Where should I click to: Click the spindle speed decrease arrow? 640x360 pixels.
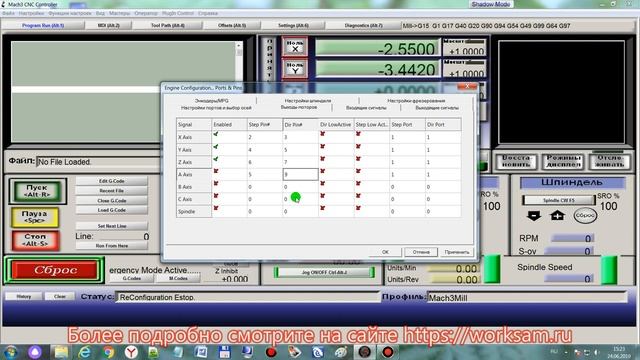[x=534, y=216]
